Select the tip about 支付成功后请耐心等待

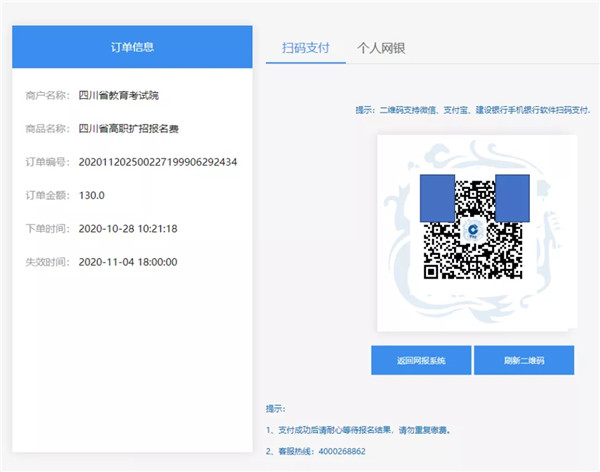[358, 430]
